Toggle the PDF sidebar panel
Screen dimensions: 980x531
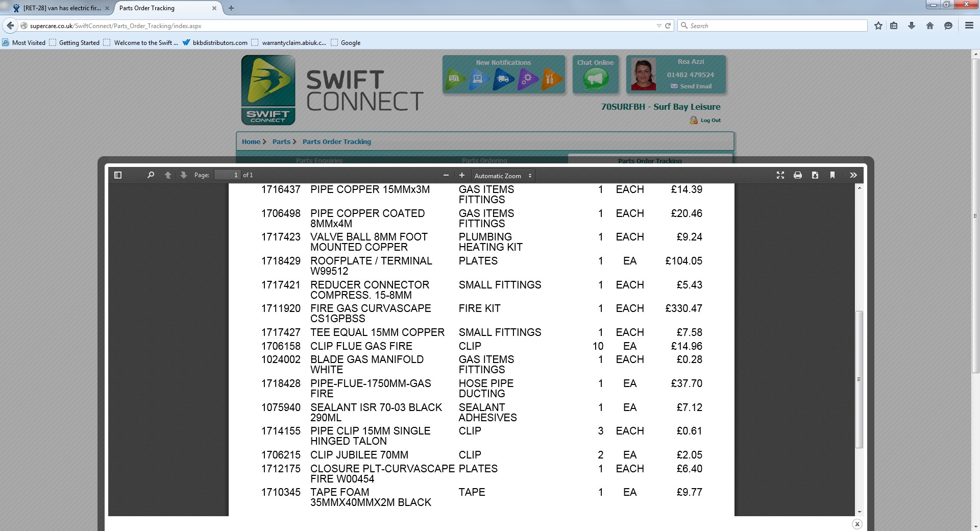[118, 175]
